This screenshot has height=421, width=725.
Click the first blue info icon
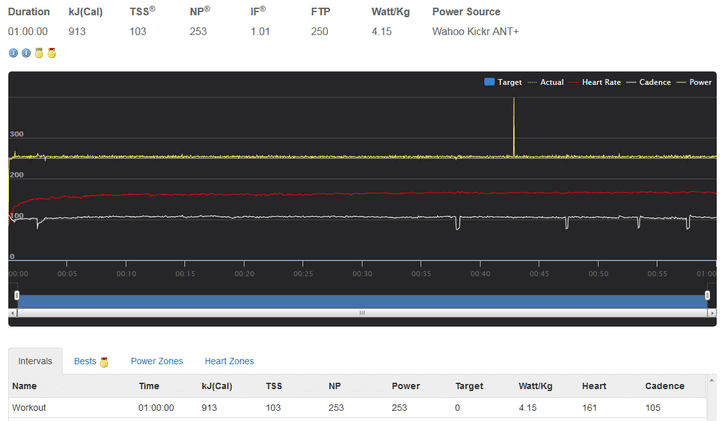pyautogui.click(x=13, y=52)
